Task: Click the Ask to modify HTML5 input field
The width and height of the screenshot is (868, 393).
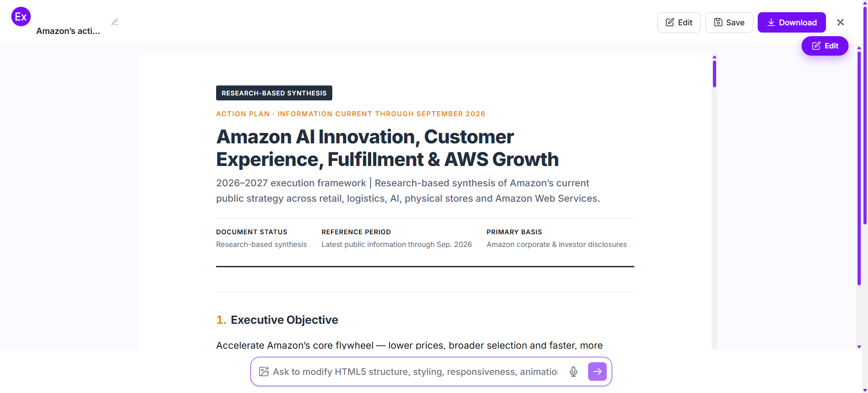Action: (x=415, y=372)
